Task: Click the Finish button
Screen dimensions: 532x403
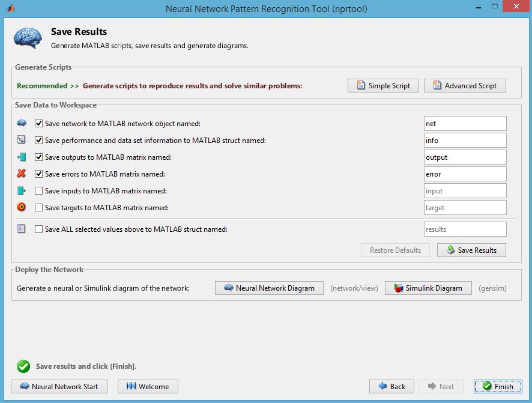Action: click(x=498, y=386)
